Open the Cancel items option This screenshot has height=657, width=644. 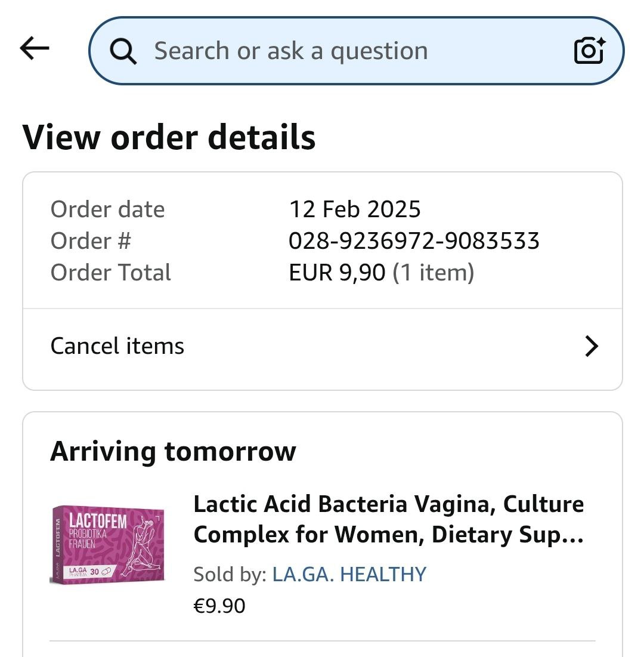pyautogui.click(x=117, y=346)
